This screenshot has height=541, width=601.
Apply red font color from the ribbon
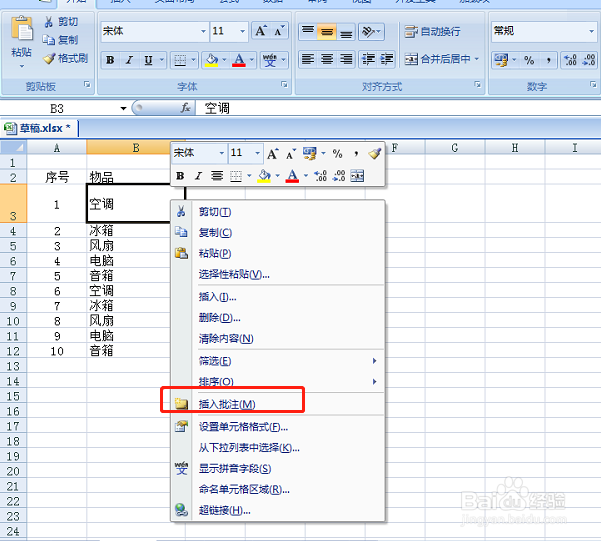click(239, 60)
